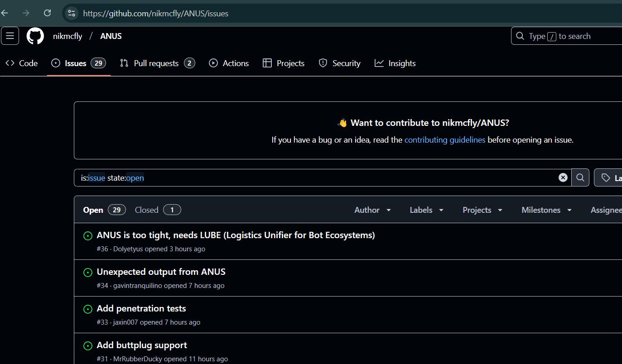Open author gavintranquilino profile link
The image size is (622, 364).
pyautogui.click(x=137, y=286)
